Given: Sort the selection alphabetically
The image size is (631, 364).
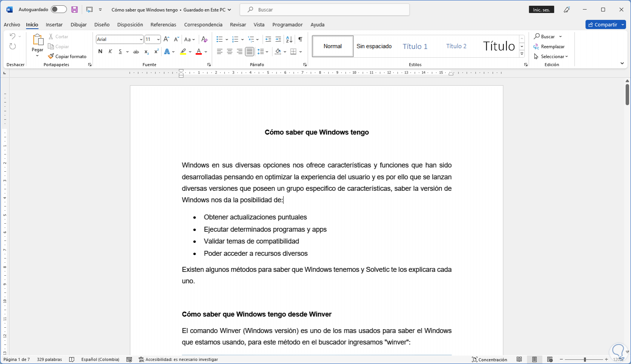Looking at the screenshot, I should (x=289, y=39).
